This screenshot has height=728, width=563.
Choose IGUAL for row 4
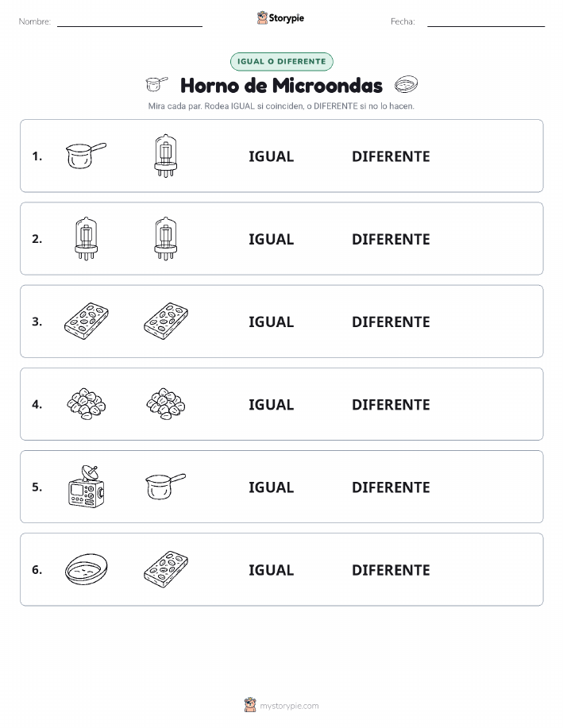pyautogui.click(x=272, y=404)
